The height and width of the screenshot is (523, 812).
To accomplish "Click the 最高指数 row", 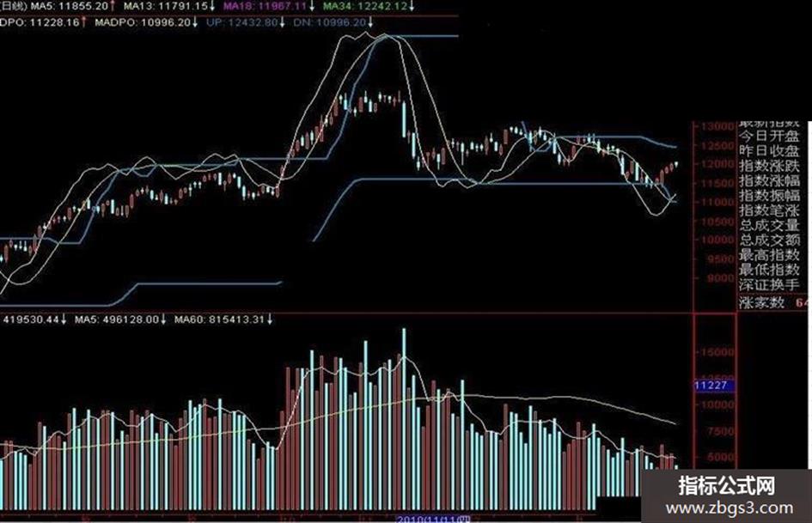I will click(770, 255).
